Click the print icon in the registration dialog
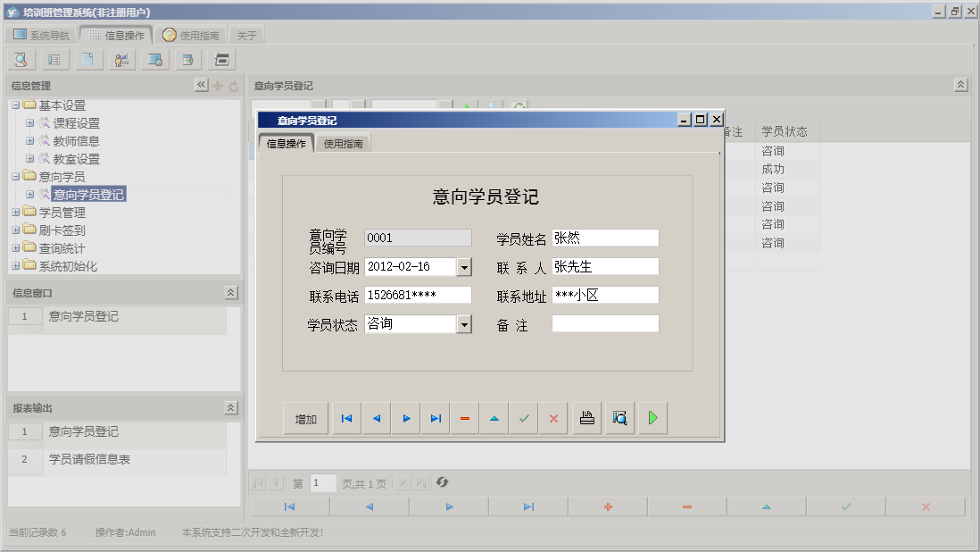Image resolution: width=980 pixels, height=552 pixels. [x=586, y=417]
